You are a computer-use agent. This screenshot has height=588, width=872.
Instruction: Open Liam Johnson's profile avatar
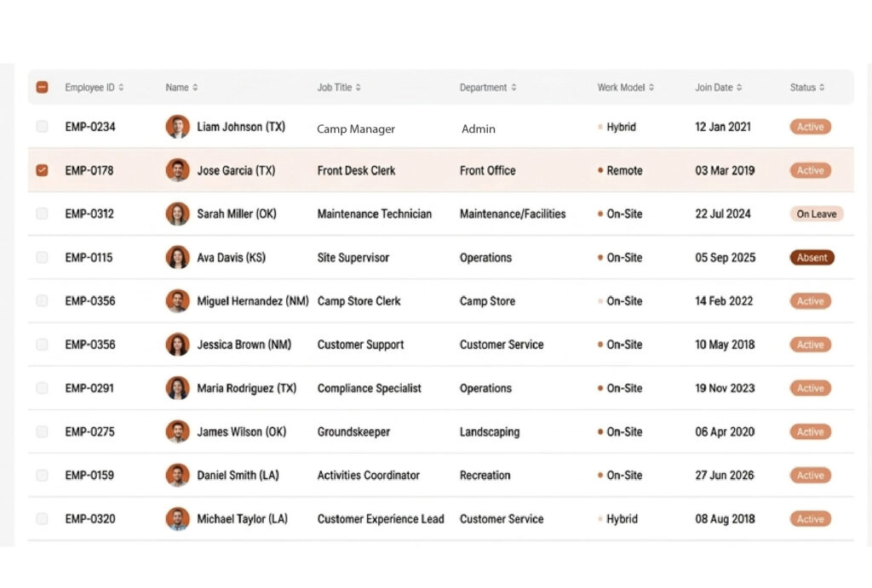tap(177, 127)
